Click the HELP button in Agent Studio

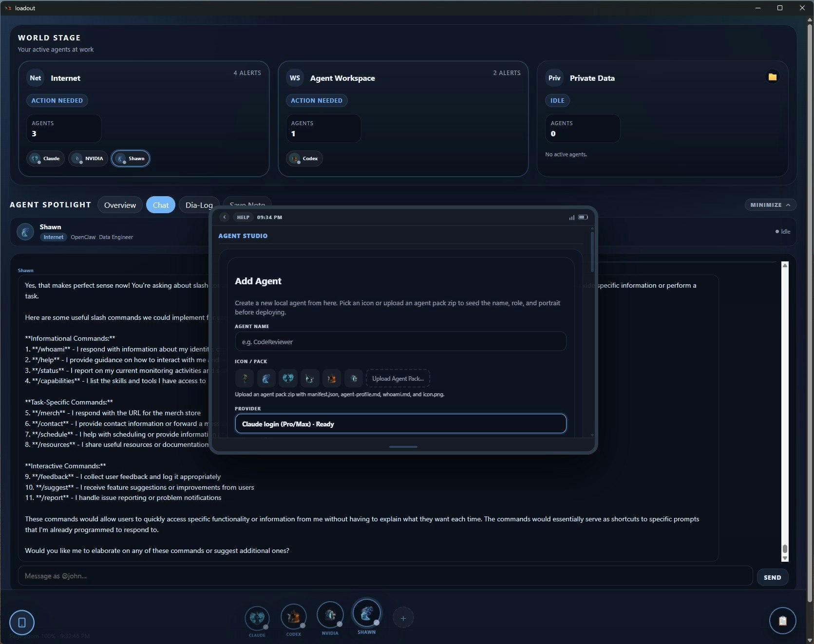(243, 217)
